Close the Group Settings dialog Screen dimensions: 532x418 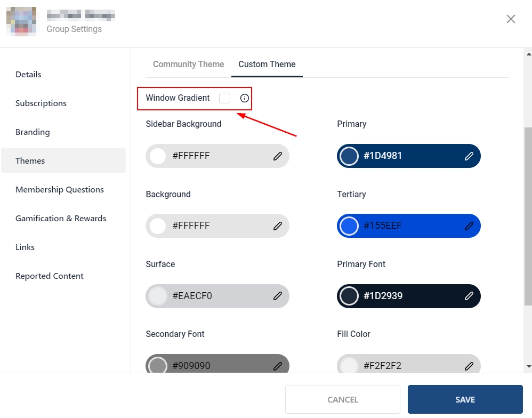(511, 19)
